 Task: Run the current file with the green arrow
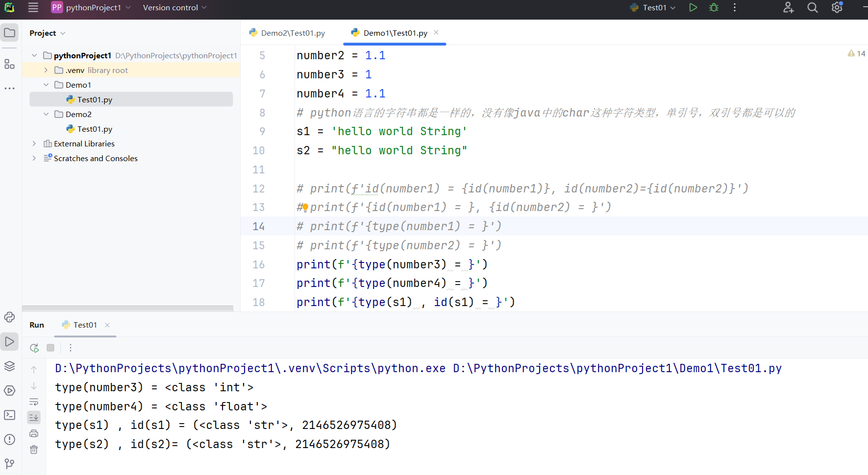click(x=693, y=7)
